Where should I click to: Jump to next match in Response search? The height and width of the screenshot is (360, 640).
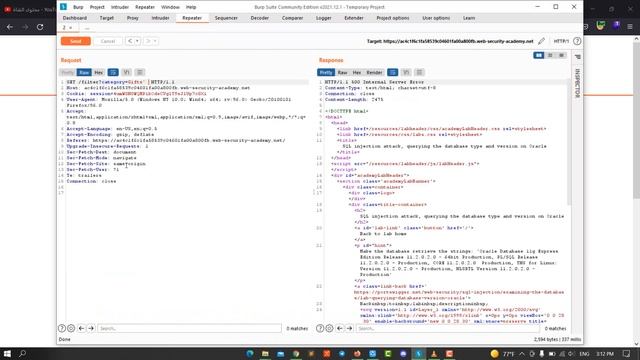pyautogui.click(x=349, y=328)
